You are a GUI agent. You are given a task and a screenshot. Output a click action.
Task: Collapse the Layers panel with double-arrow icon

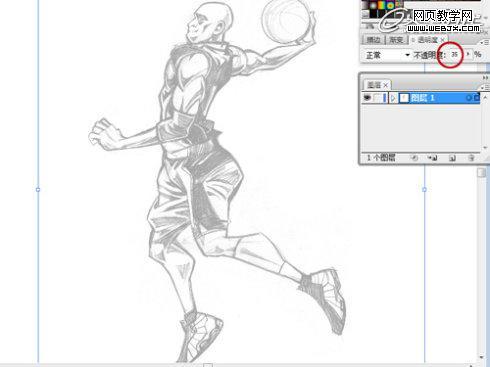[x=485, y=77]
